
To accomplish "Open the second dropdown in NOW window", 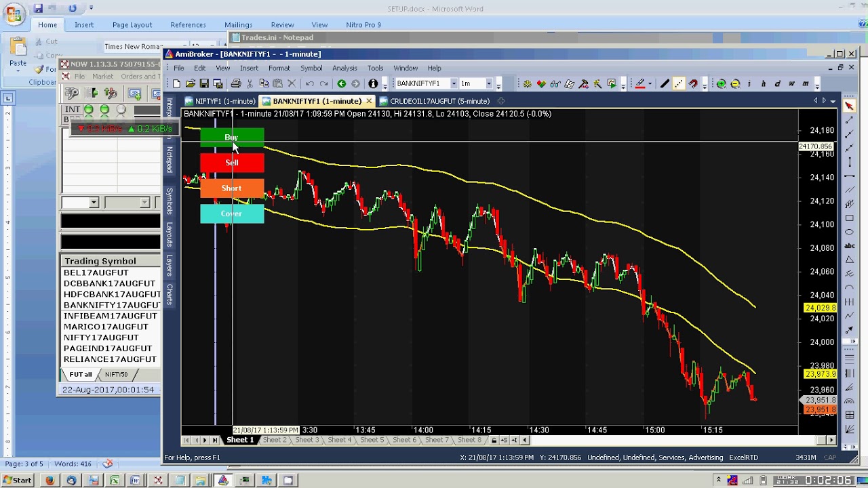I will pyautogui.click(x=144, y=202).
